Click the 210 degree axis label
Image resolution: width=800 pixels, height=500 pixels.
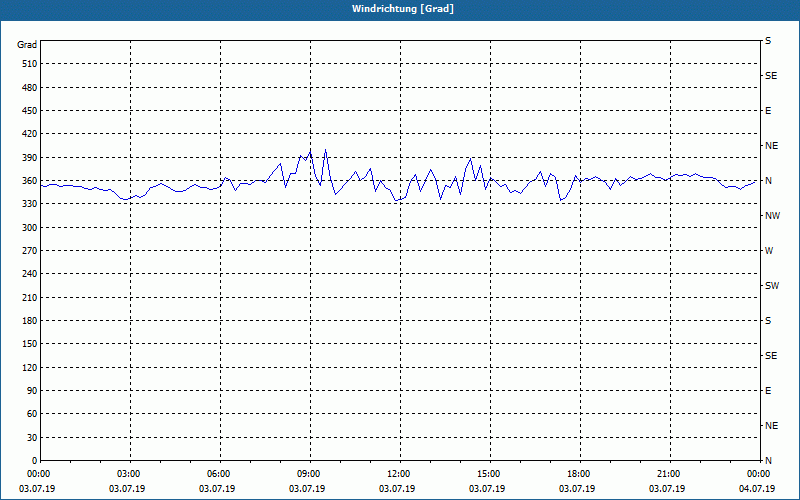coord(29,297)
